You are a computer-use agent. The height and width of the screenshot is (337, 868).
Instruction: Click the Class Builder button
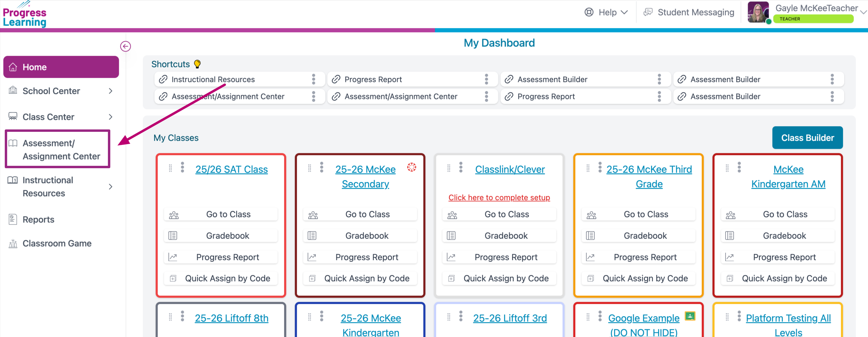[807, 138]
